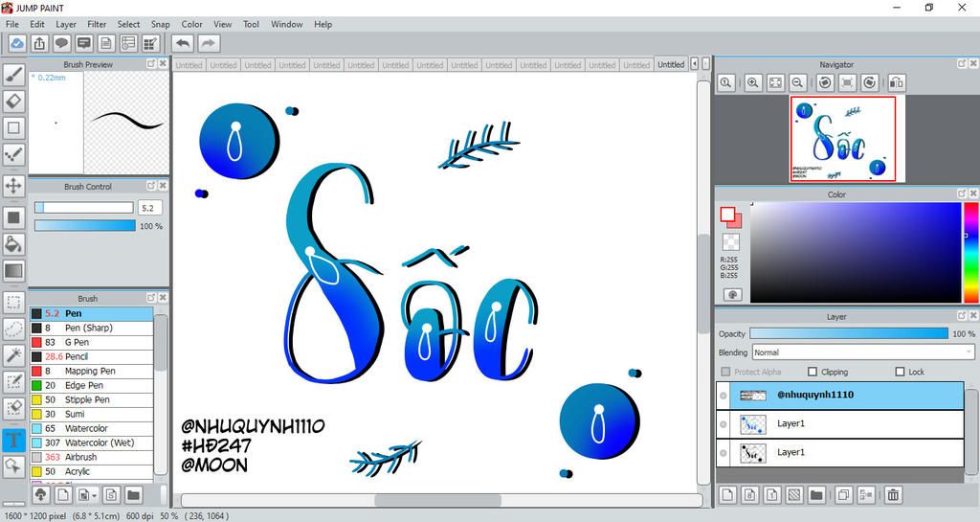Toggle the Protect Alpha checkbox

(x=725, y=372)
